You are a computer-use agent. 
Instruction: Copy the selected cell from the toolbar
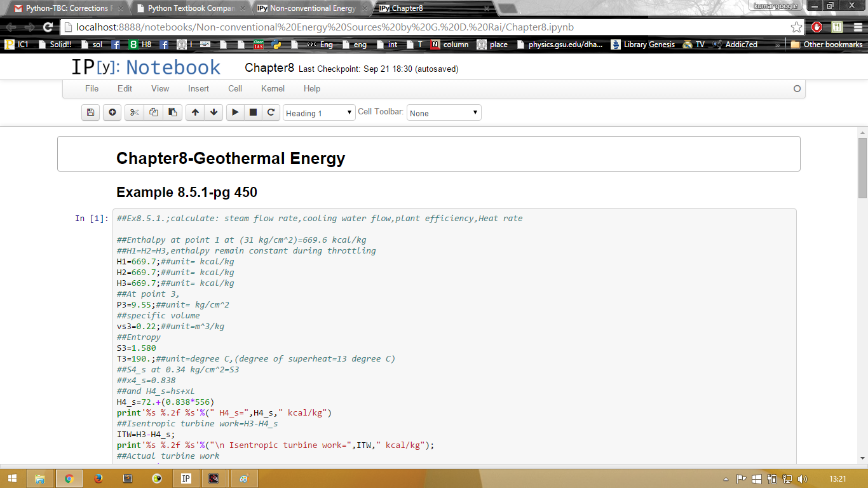click(x=153, y=112)
